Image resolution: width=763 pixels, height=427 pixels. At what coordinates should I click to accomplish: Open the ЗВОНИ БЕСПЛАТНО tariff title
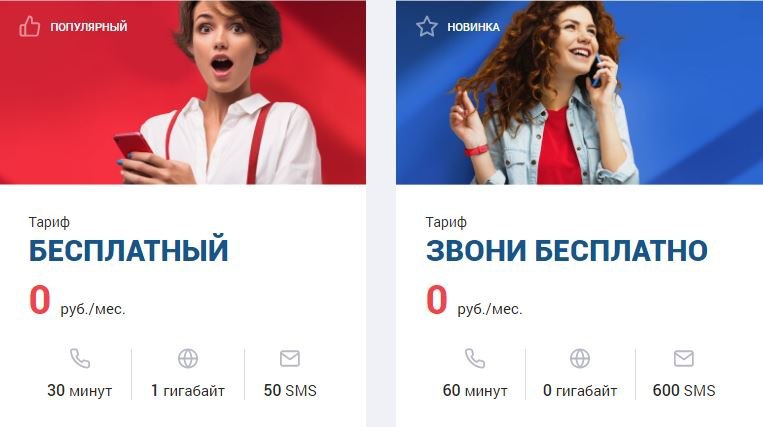pyautogui.click(x=567, y=250)
